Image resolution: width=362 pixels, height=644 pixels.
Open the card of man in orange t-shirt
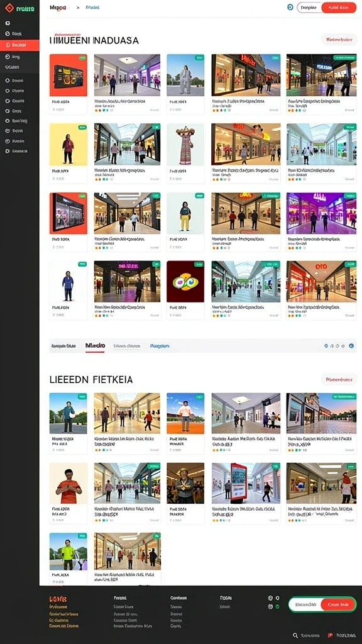[x=68, y=493]
